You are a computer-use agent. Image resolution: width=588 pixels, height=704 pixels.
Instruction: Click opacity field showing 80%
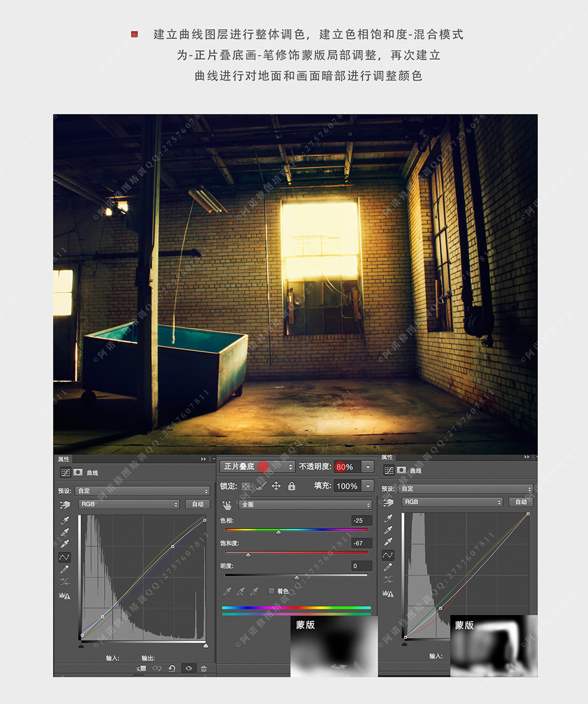(x=347, y=467)
